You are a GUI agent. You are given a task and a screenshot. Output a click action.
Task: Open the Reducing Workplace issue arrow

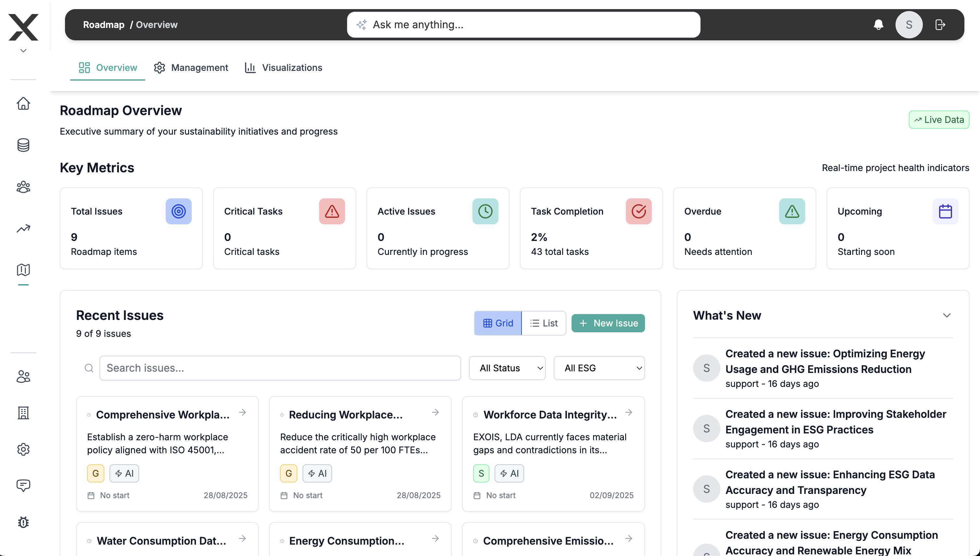(435, 412)
